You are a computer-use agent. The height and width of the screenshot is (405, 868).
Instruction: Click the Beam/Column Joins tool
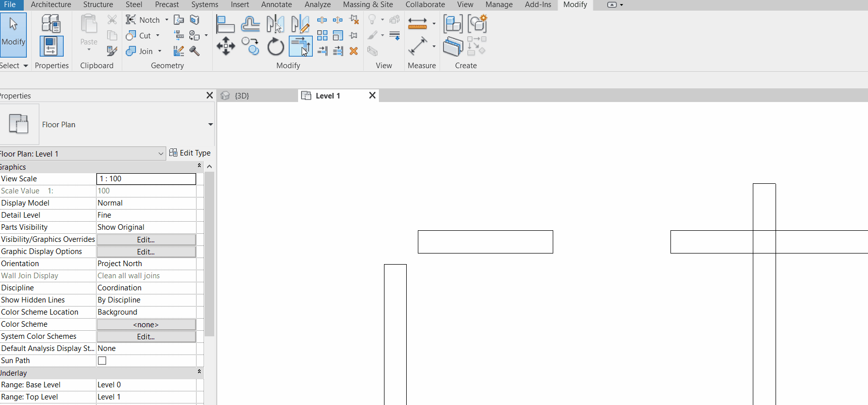[x=179, y=35]
